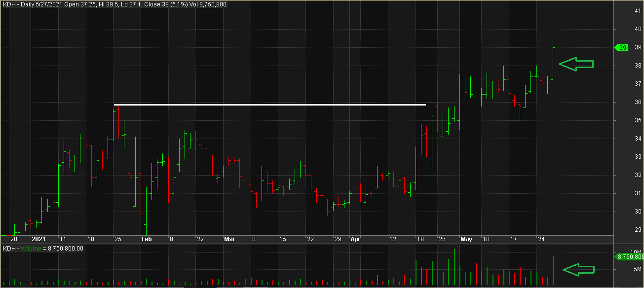Select the latest green price bar reaching 39.5
The height and width of the screenshot is (288, 644).
pos(553,60)
